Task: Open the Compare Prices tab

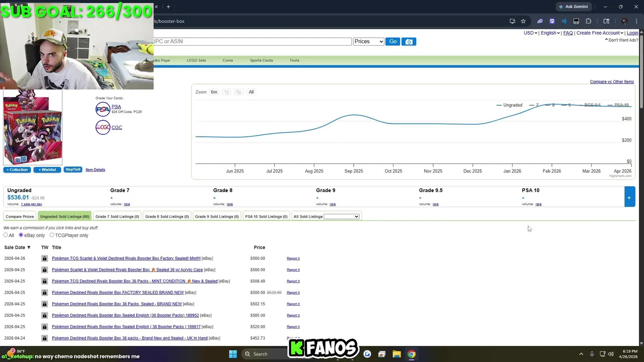Action: click(20, 217)
